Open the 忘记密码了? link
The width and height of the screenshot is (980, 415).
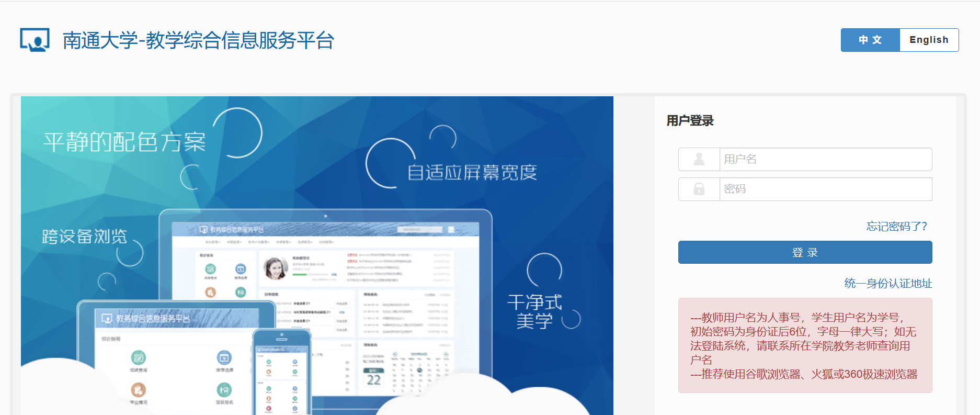click(896, 226)
